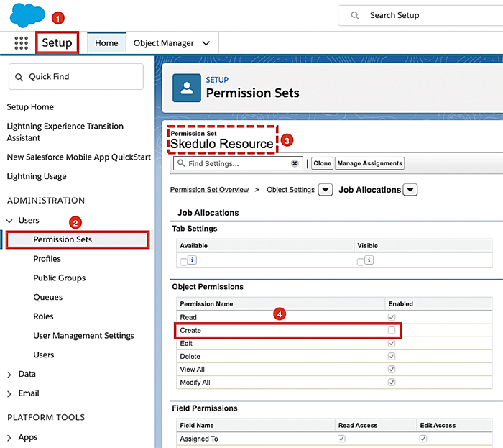Select Queues in the sidebar
The width and height of the screenshot is (503, 448).
click(48, 297)
